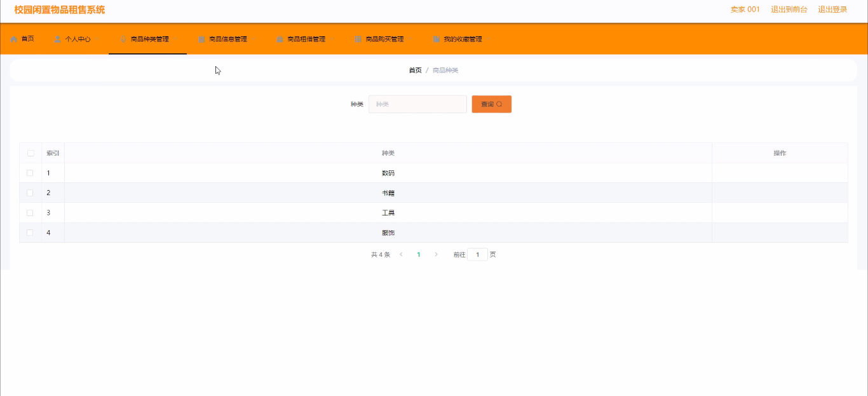Expand the 商品信息管理 dropdown arrow
868x396 pixels.
254,39
